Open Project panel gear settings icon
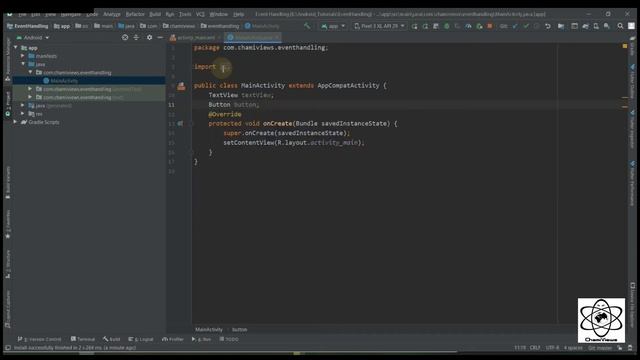The width and height of the screenshot is (640, 360). (149, 37)
